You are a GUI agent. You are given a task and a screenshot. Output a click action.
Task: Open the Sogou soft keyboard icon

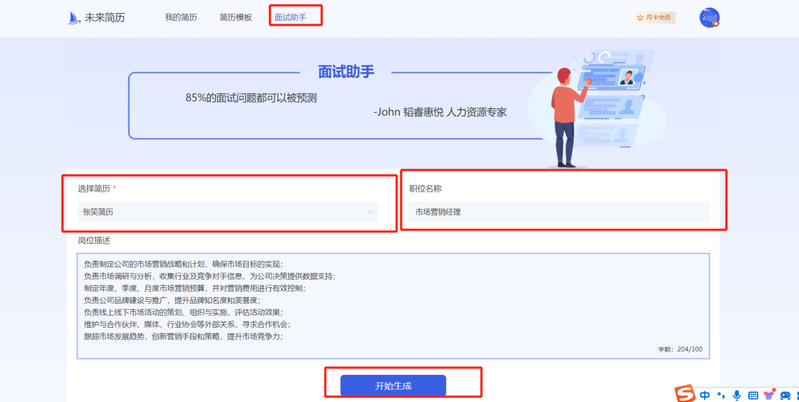click(x=753, y=396)
